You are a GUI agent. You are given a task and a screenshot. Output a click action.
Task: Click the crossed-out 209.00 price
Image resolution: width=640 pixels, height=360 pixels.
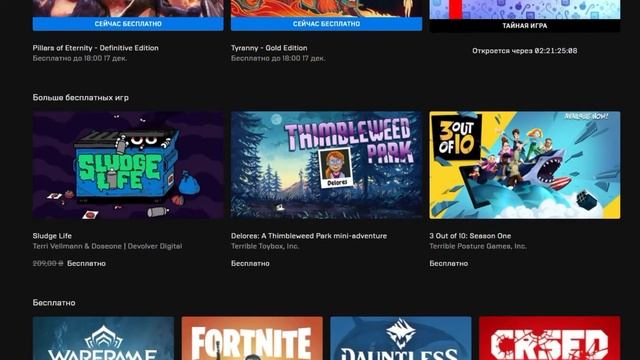(48, 264)
